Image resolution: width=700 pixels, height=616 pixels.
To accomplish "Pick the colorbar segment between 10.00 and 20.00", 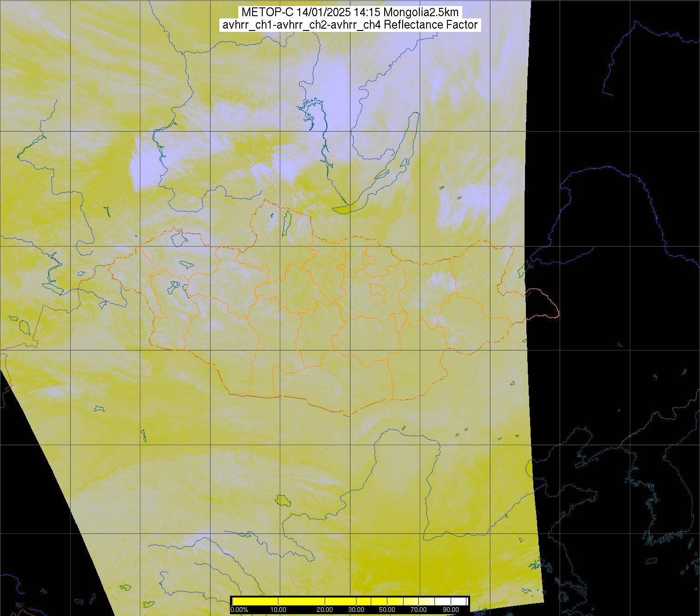I will click(302, 601).
